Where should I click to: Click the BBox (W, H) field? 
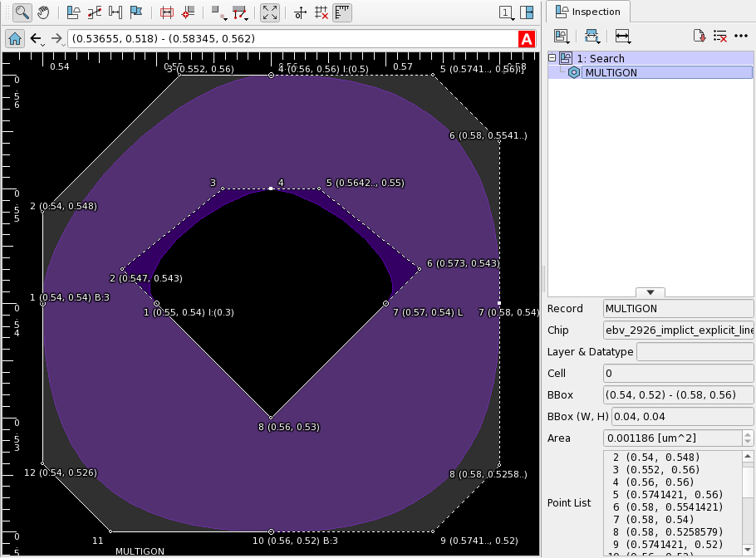682,416
